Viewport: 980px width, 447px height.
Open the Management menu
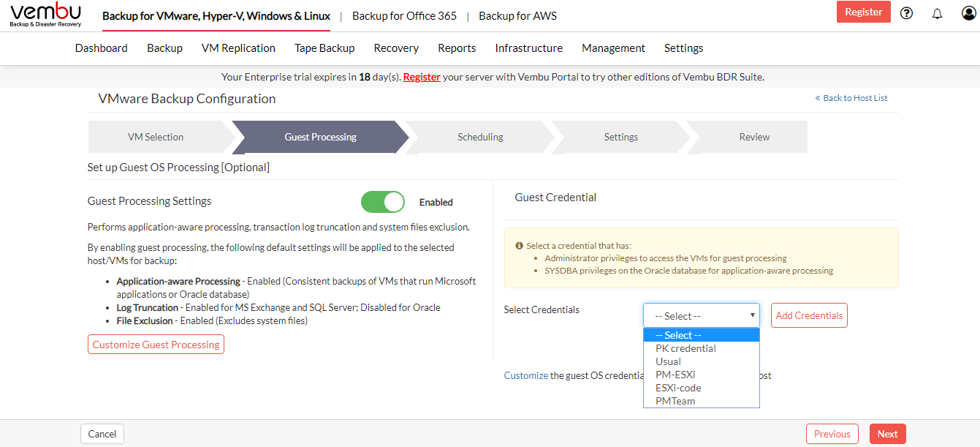613,48
